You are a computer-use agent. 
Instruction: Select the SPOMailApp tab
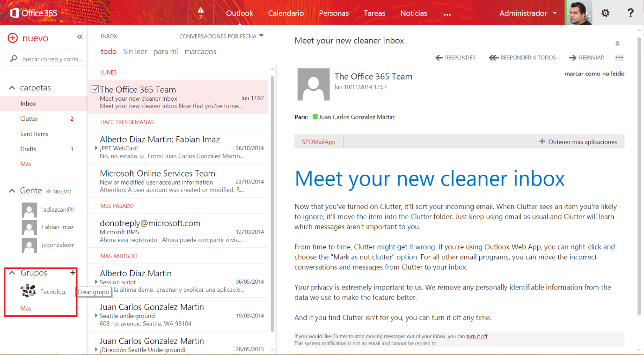point(318,141)
